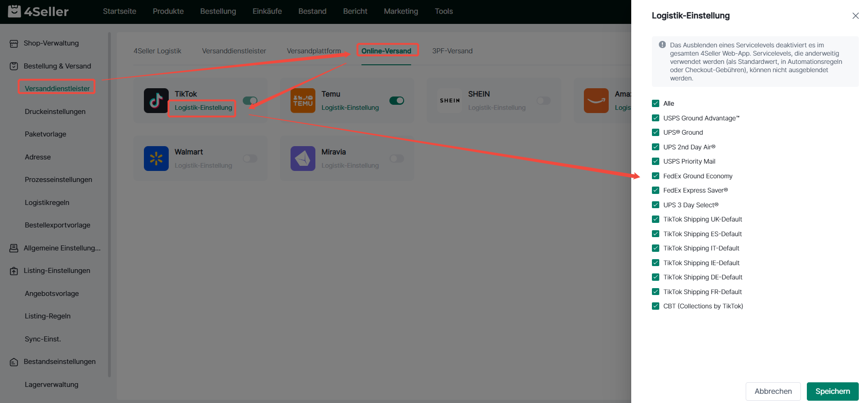Viewport: 868px width, 403px height.
Task: Open the TikTok platform logo
Action: pyautogui.click(x=156, y=101)
